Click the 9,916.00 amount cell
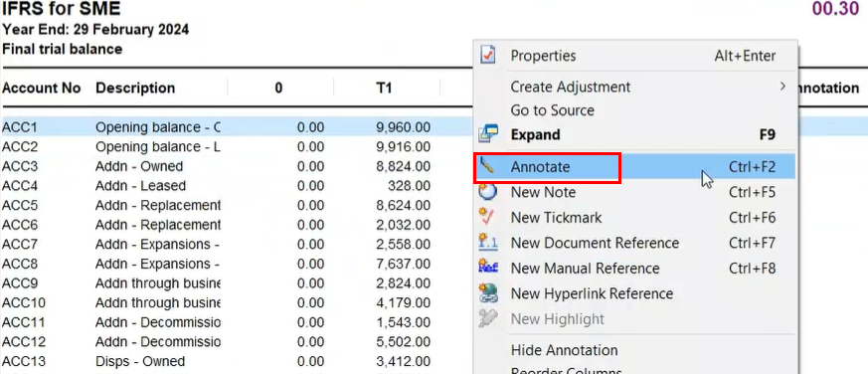Viewport: 868px width, 374px height. click(x=403, y=147)
